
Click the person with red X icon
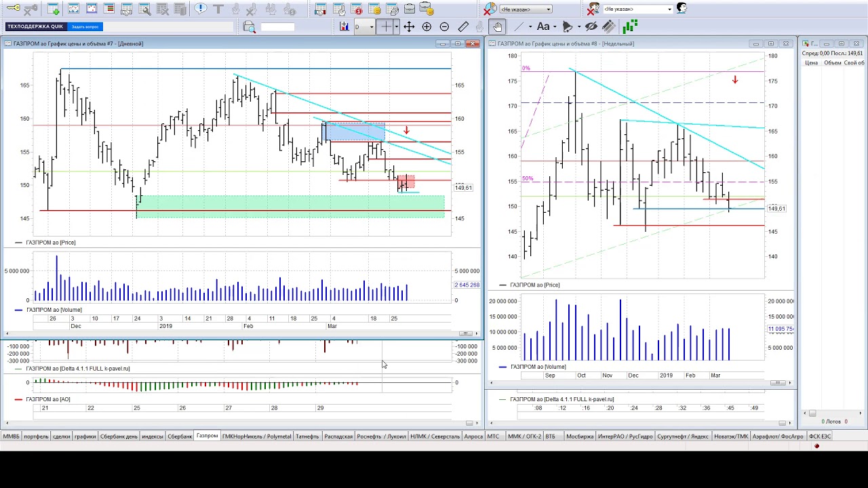593,9
